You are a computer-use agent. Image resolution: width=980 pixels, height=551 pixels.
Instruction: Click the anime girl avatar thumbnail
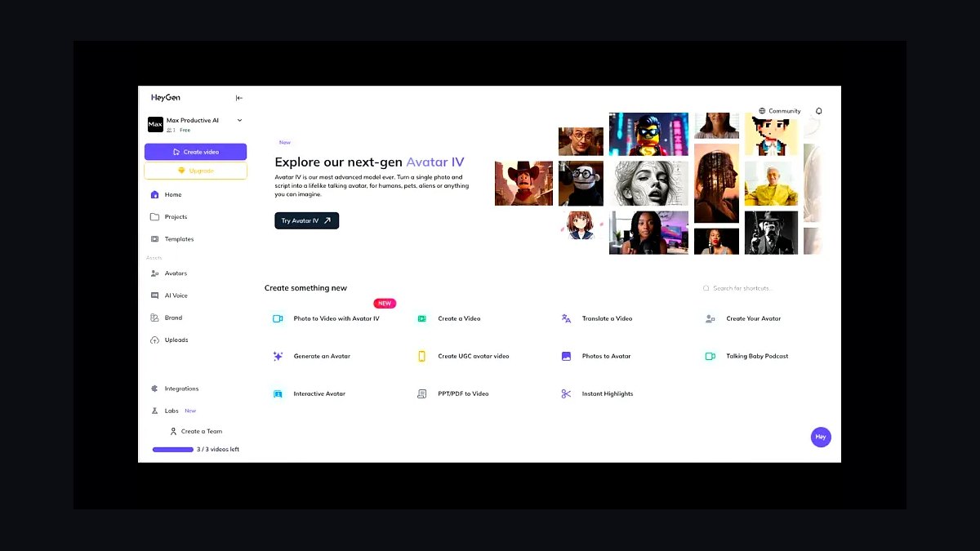click(581, 225)
